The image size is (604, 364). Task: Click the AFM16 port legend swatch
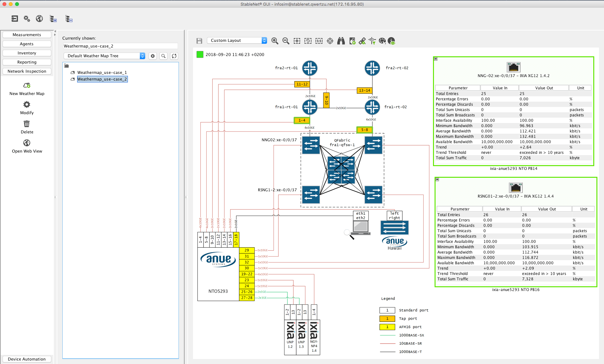click(x=387, y=327)
